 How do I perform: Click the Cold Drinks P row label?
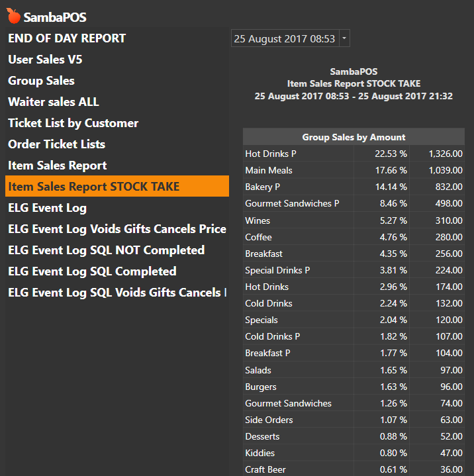[273, 337]
